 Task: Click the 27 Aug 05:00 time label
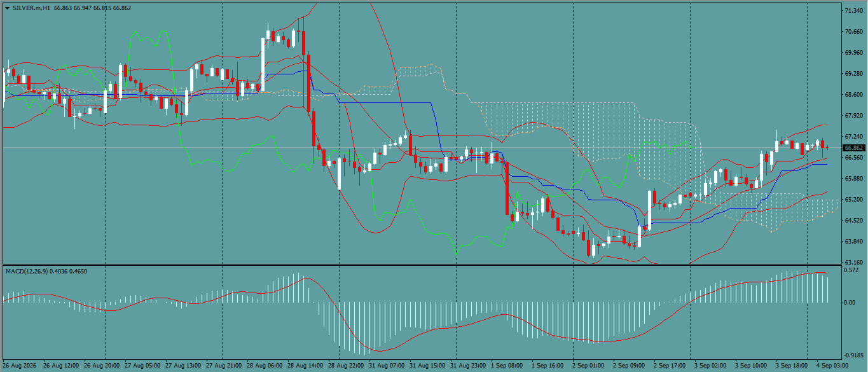click(142, 366)
